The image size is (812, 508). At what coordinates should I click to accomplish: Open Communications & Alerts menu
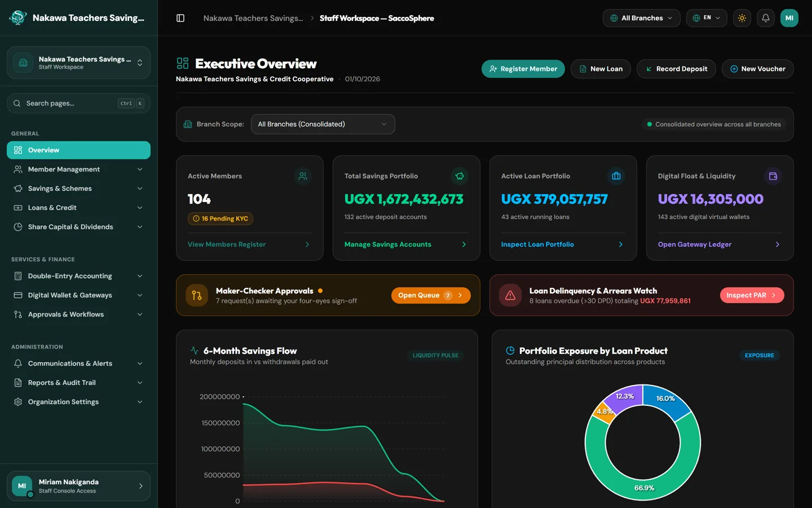point(78,364)
